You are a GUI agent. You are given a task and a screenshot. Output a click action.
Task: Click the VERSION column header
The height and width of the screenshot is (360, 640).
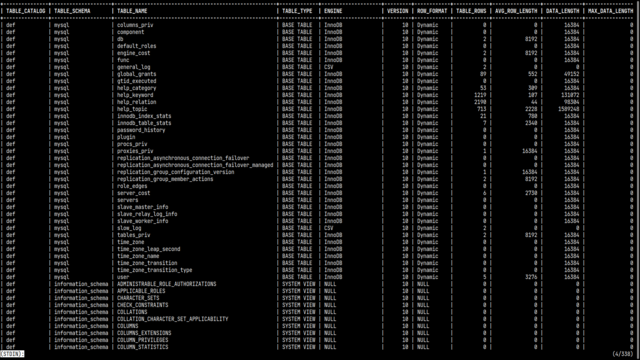click(398, 11)
